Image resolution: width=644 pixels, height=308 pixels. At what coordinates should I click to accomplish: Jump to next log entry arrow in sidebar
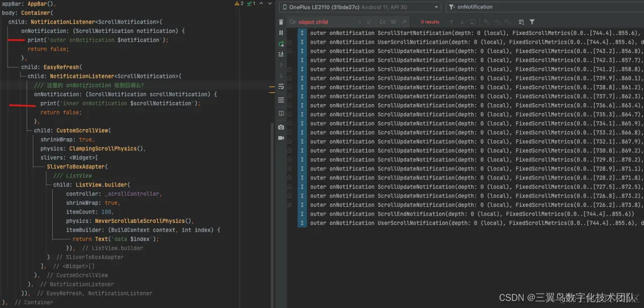(281, 76)
